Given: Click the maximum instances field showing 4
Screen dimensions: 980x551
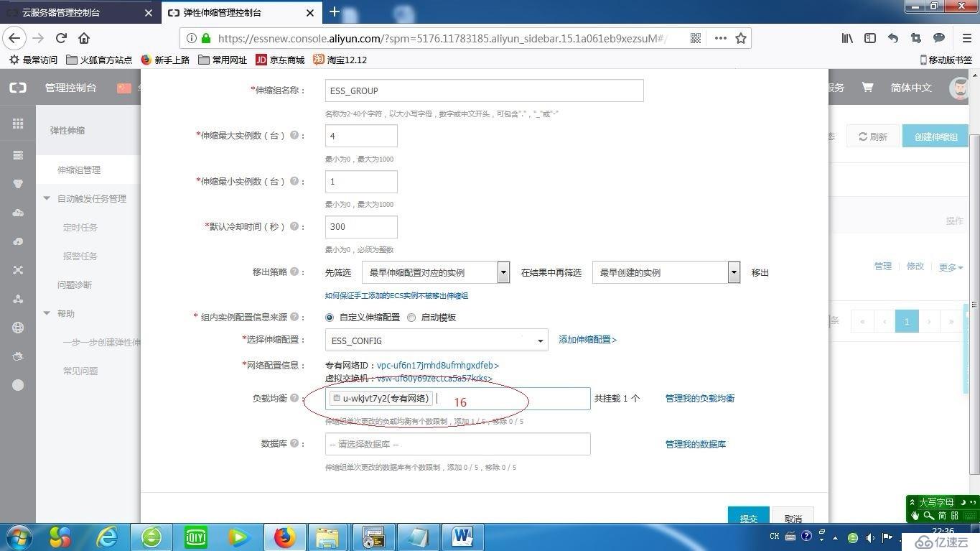Looking at the screenshot, I should (361, 136).
